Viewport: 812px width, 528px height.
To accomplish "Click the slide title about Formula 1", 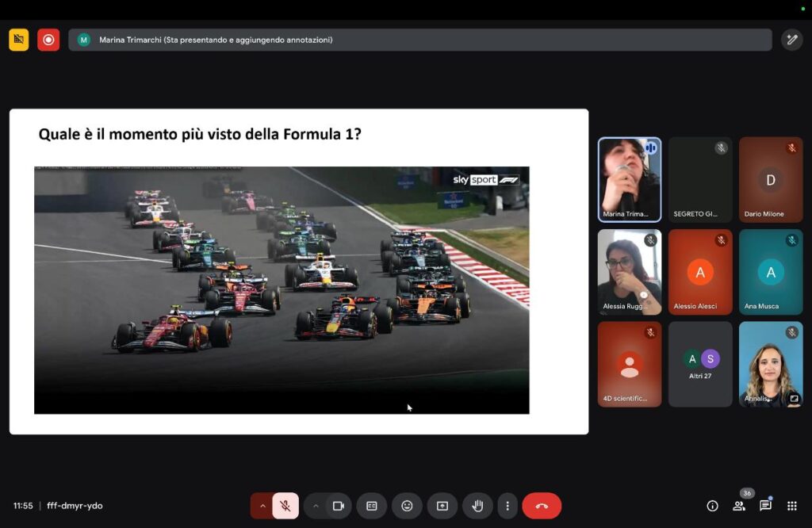I will tap(200, 134).
